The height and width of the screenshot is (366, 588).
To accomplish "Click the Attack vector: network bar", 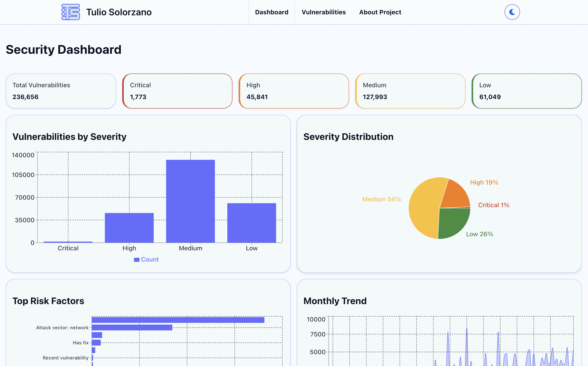I will coord(132,327).
